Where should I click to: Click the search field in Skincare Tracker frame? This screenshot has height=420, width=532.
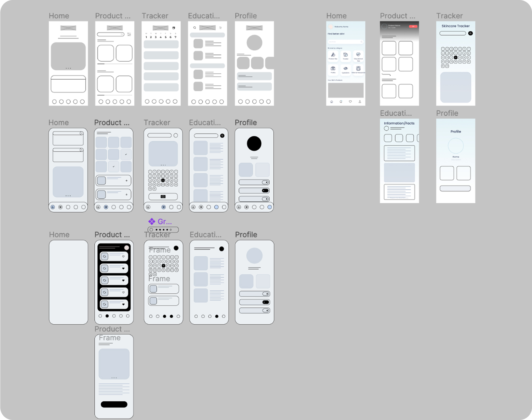[x=453, y=33]
